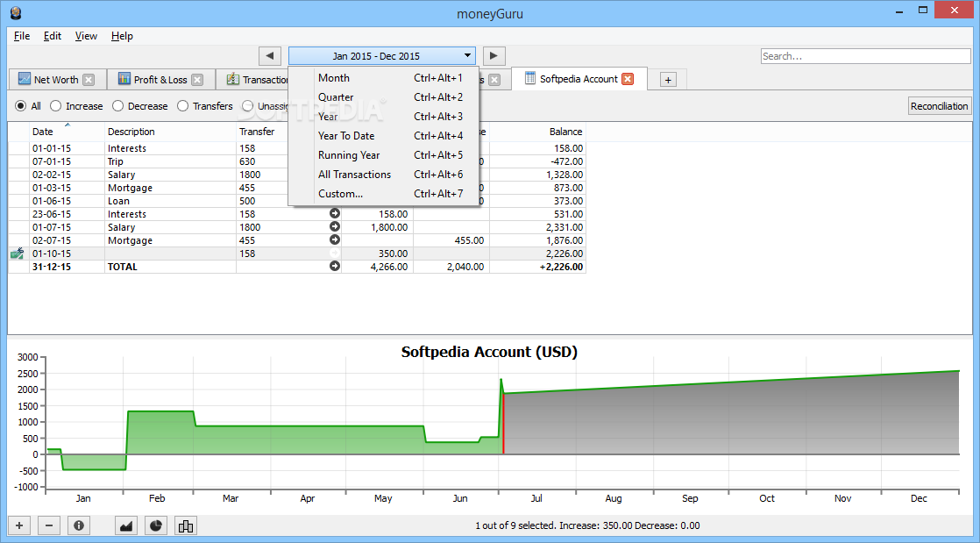
Task: Click the Net Worth tab chart icon
Action: click(25, 79)
